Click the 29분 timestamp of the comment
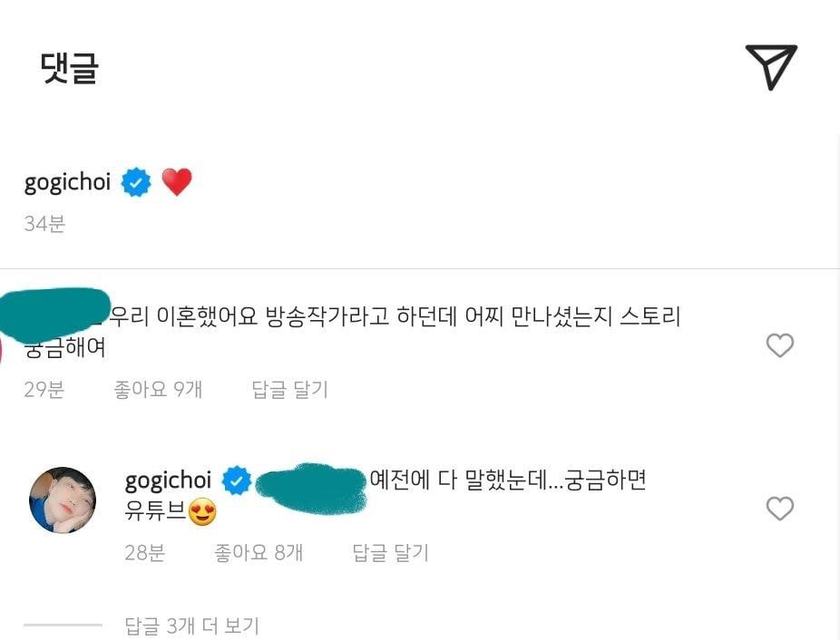 point(44,390)
